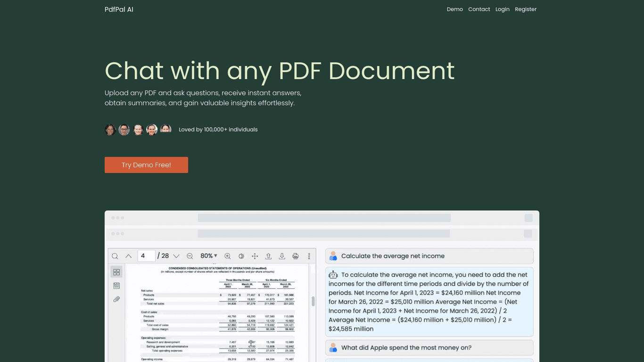The image size is (644, 362).
Task: Print the document using the printer icon
Action: [x=296, y=256]
